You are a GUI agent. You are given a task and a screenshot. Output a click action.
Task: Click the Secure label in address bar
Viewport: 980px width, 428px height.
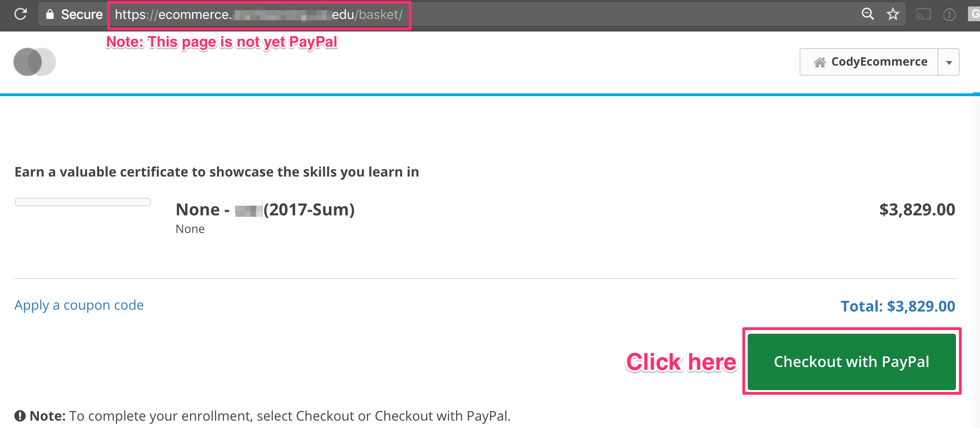(82, 14)
